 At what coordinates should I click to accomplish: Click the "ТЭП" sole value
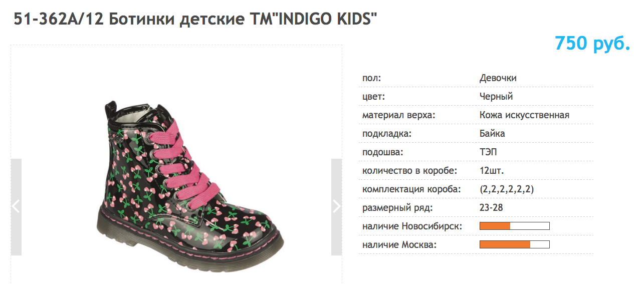click(489, 152)
